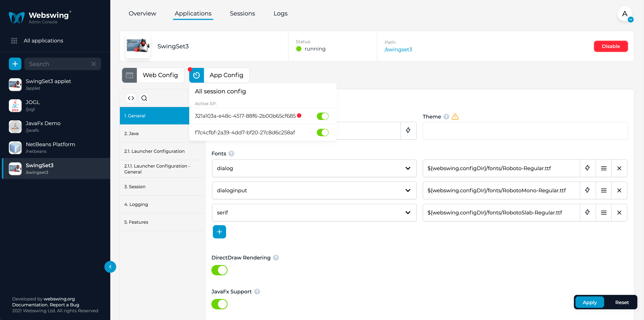Screen dimensions: 644x320
Task: Expand the serif font dropdown
Action: tap(314, 212)
